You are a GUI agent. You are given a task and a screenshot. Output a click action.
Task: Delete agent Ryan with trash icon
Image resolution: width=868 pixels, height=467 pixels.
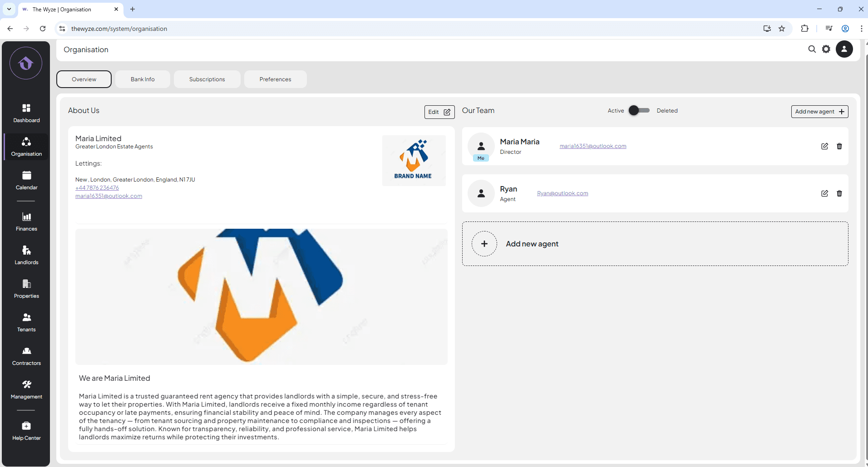coord(839,193)
